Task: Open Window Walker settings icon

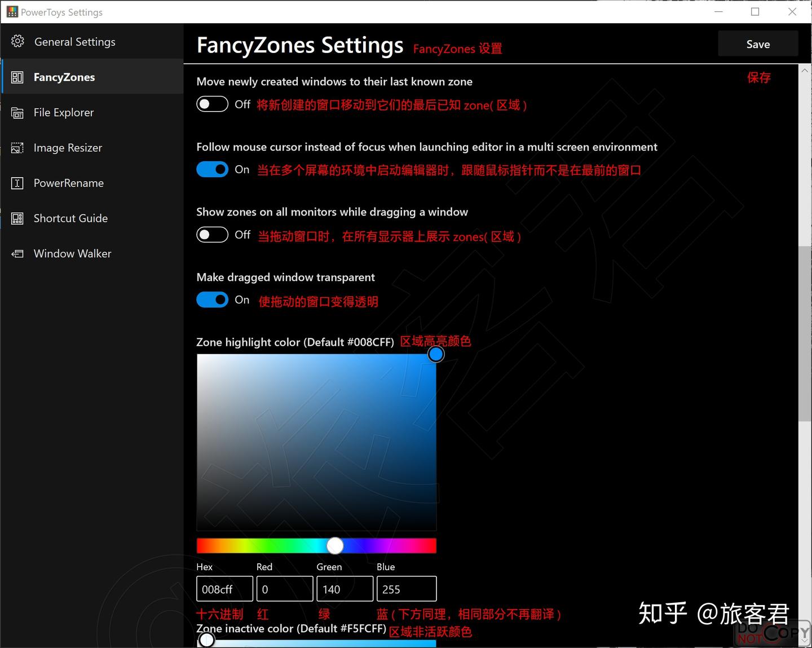Action: (x=17, y=253)
